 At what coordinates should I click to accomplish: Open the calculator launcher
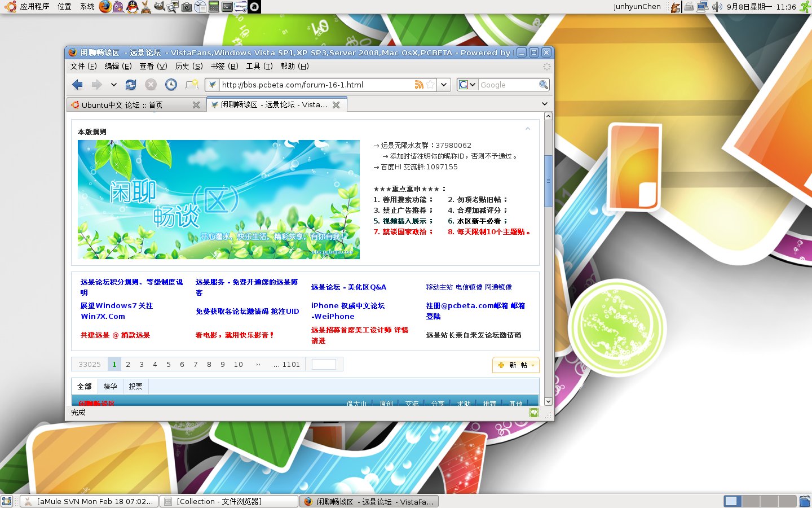coord(214,7)
